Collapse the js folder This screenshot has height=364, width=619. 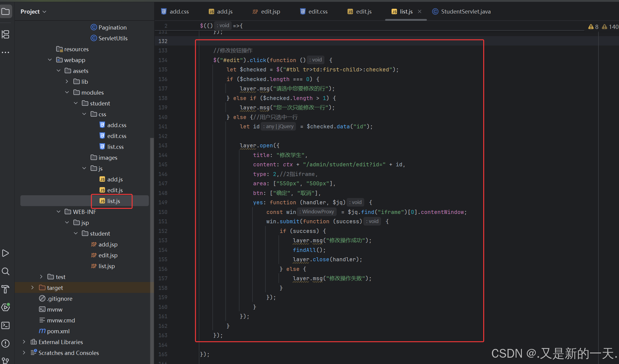[x=84, y=168]
